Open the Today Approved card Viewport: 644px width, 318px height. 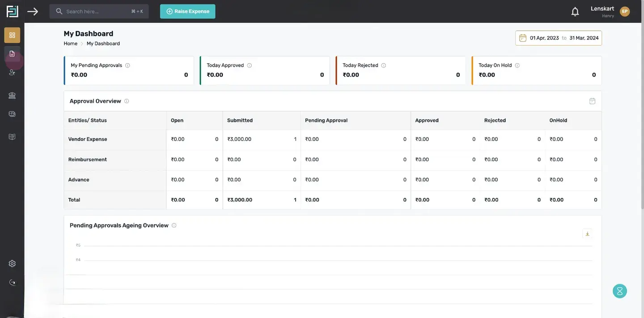click(265, 70)
